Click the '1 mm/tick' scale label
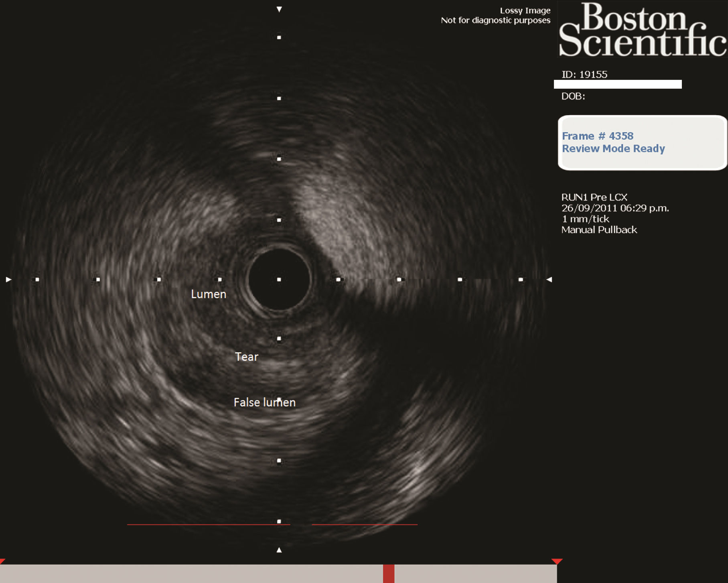728x583 pixels. (x=585, y=219)
